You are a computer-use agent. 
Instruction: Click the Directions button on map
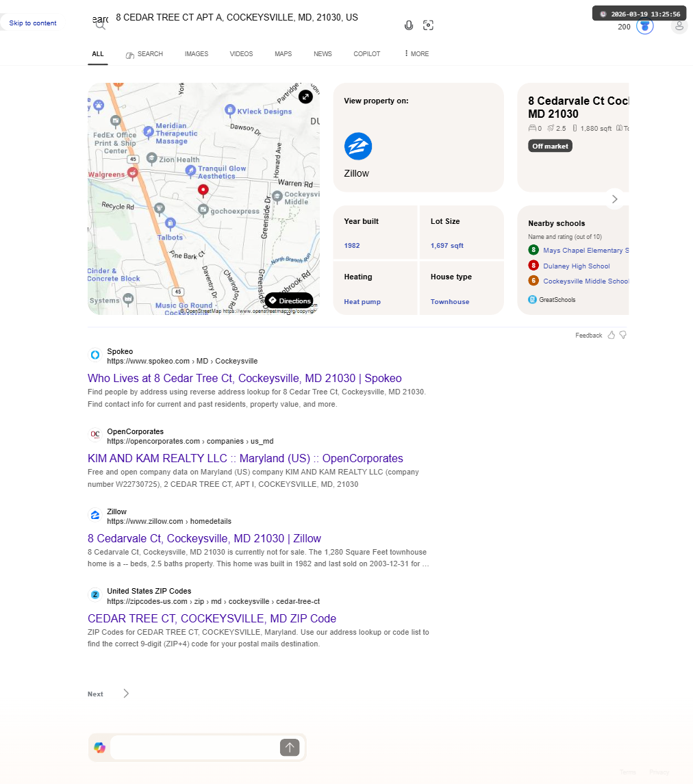click(289, 301)
